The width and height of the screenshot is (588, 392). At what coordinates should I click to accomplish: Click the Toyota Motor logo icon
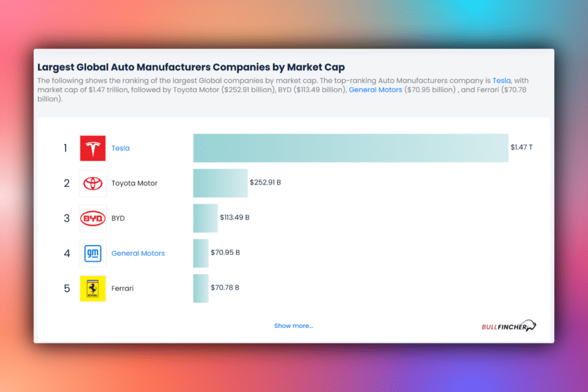(x=92, y=183)
